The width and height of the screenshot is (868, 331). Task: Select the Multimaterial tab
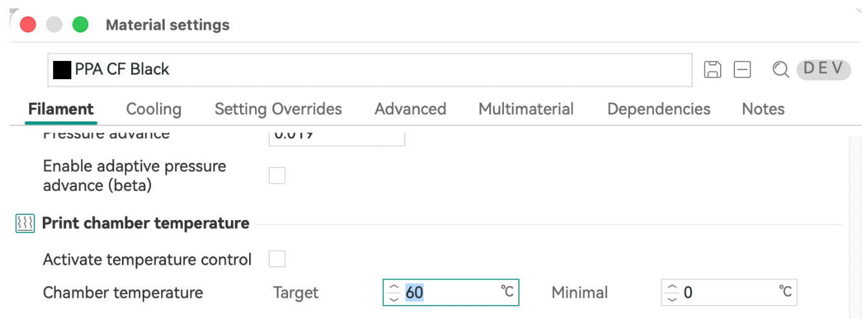[526, 109]
